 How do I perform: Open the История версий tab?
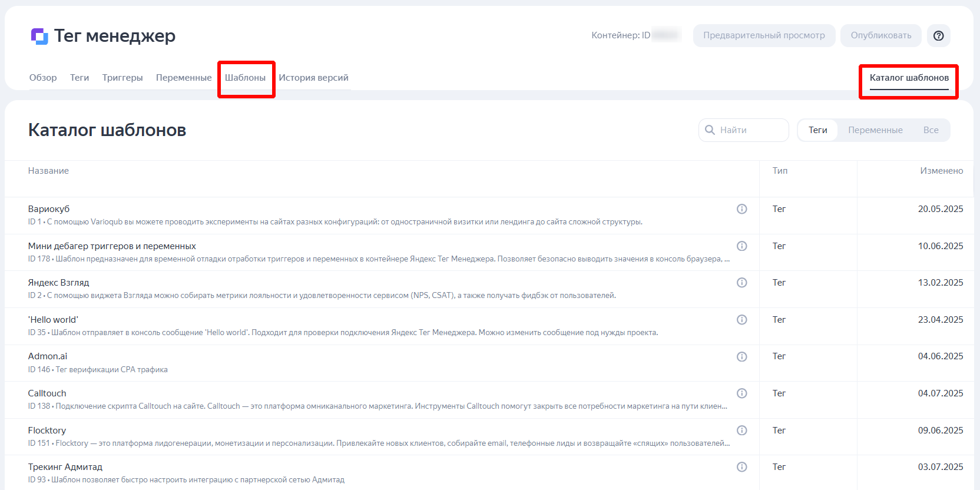click(x=313, y=78)
